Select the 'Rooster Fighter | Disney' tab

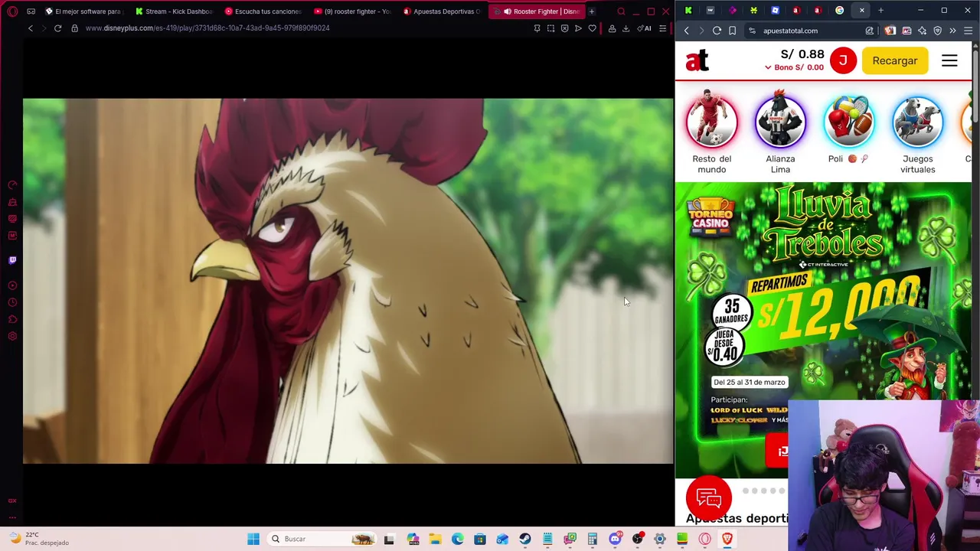[x=538, y=11]
